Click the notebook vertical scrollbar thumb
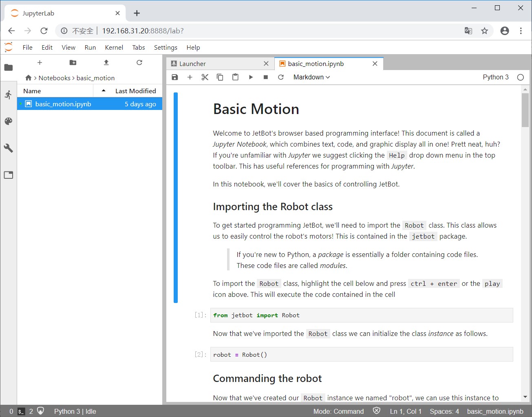 point(525,110)
